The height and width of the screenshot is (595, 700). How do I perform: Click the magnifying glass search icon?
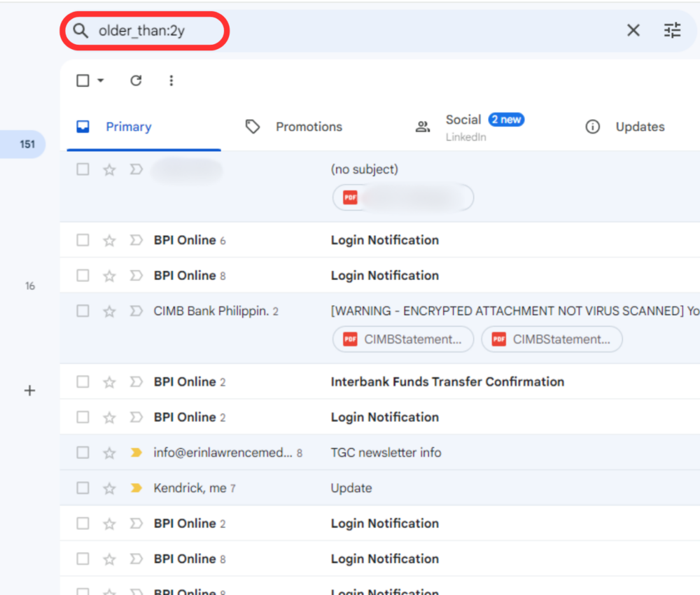coord(80,31)
